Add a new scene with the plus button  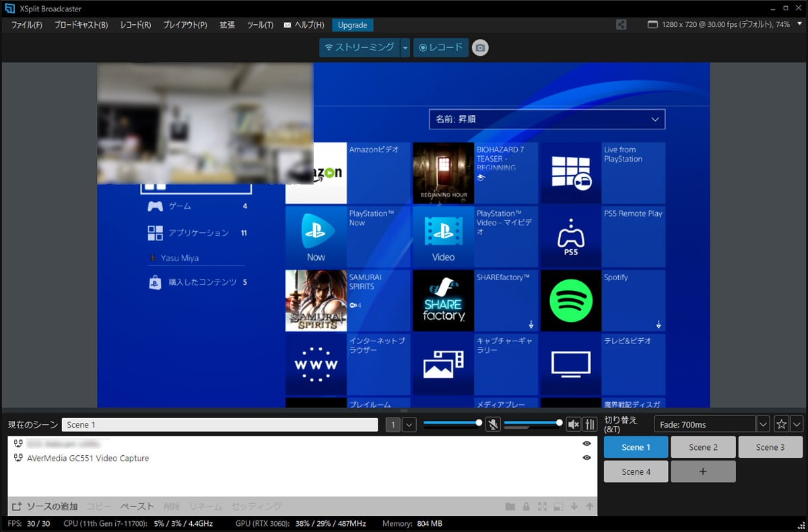click(x=703, y=471)
